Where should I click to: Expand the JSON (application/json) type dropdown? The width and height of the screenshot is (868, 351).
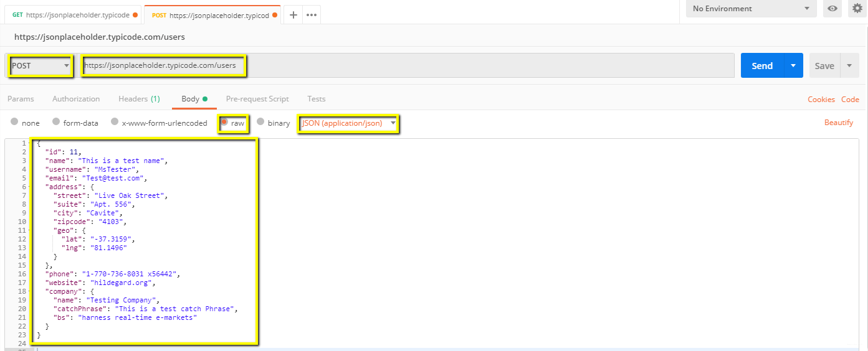point(348,123)
